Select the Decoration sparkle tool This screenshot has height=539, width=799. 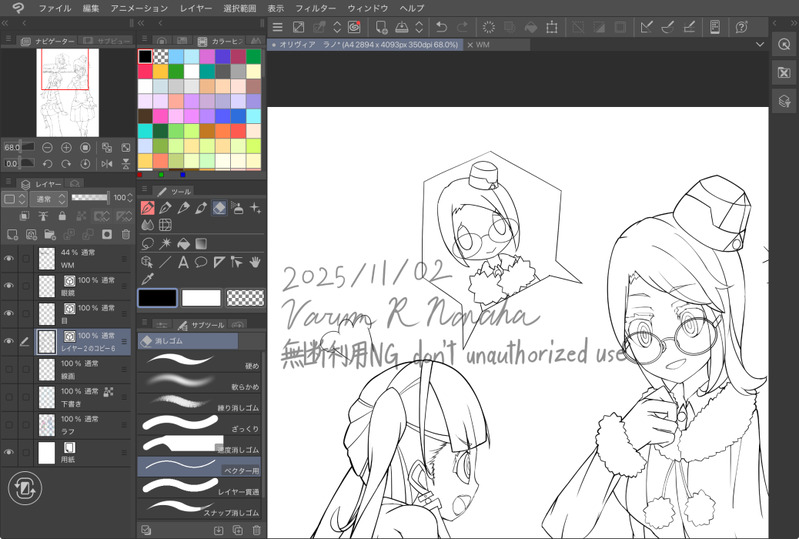coord(255,208)
